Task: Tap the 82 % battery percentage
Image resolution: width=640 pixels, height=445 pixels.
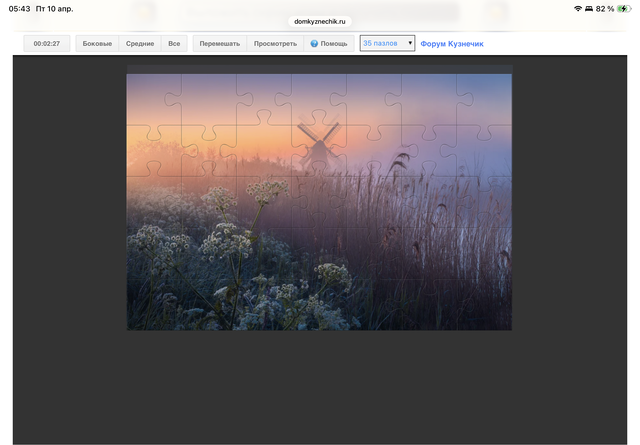Action: click(604, 8)
